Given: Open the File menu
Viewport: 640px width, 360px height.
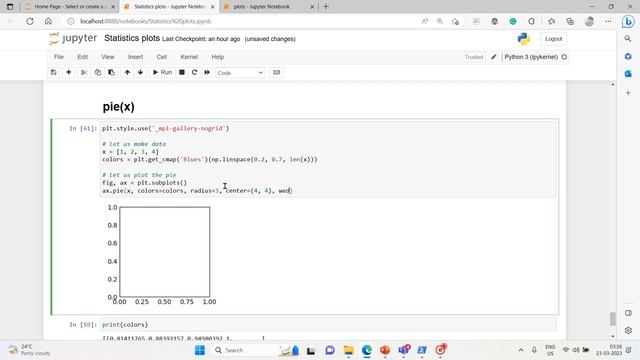Looking at the screenshot, I should point(59,57).
